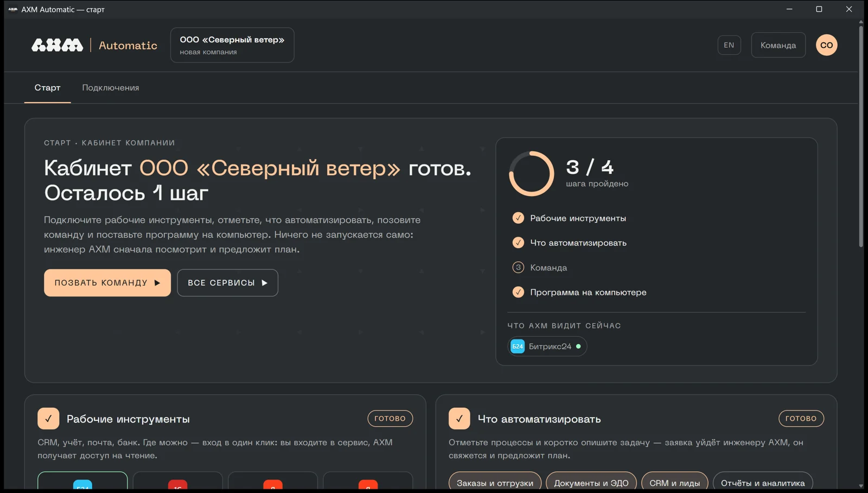868x493 pixels.
Task: Click the checkmark beside checklist item Что автоматизировать
Action: (518, 243)
